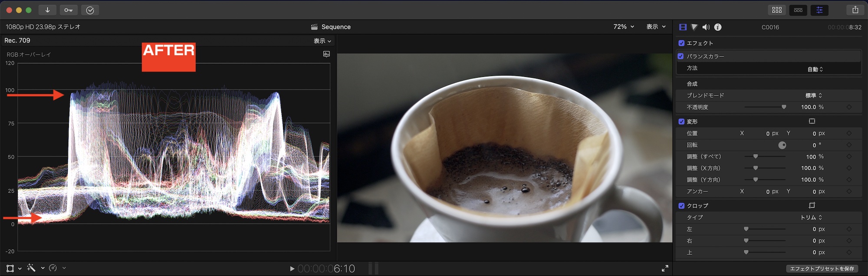
Task: Click エフェクトプリセットを保存 button
Action: 822,269
